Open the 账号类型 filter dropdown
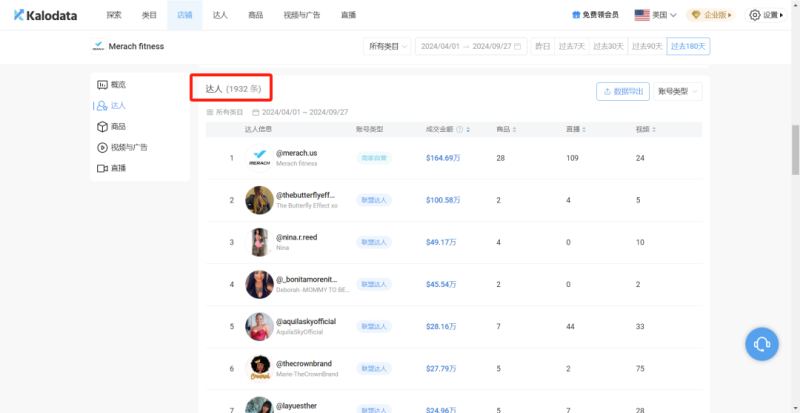 pos(679,91)
